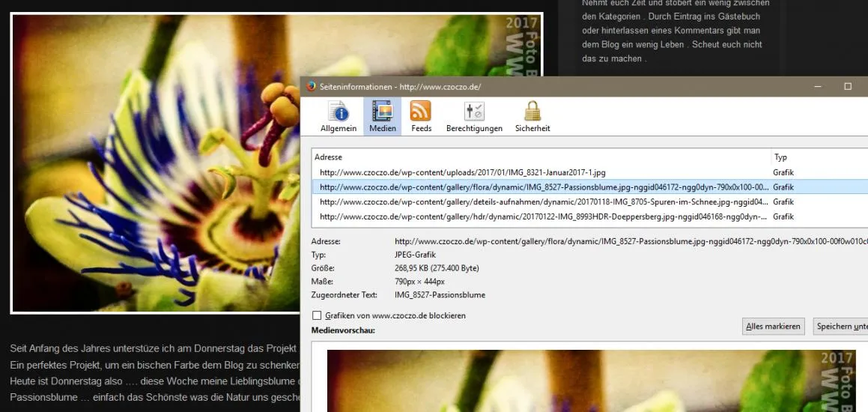This screenshot has width=868, height=412.
Task: Open the Allgemein info tab icon
Action: tap(339, 112)
